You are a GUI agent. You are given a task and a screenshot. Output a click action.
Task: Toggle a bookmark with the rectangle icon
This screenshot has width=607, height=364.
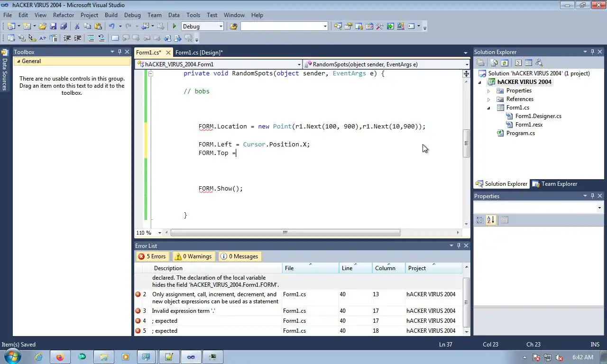[x=115, y=38]
